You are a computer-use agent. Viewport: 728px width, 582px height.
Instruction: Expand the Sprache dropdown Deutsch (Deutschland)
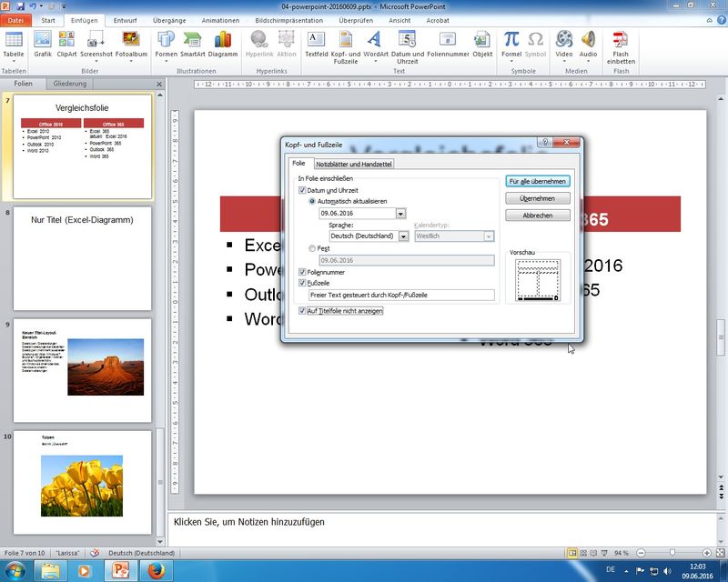coord(403,236)
